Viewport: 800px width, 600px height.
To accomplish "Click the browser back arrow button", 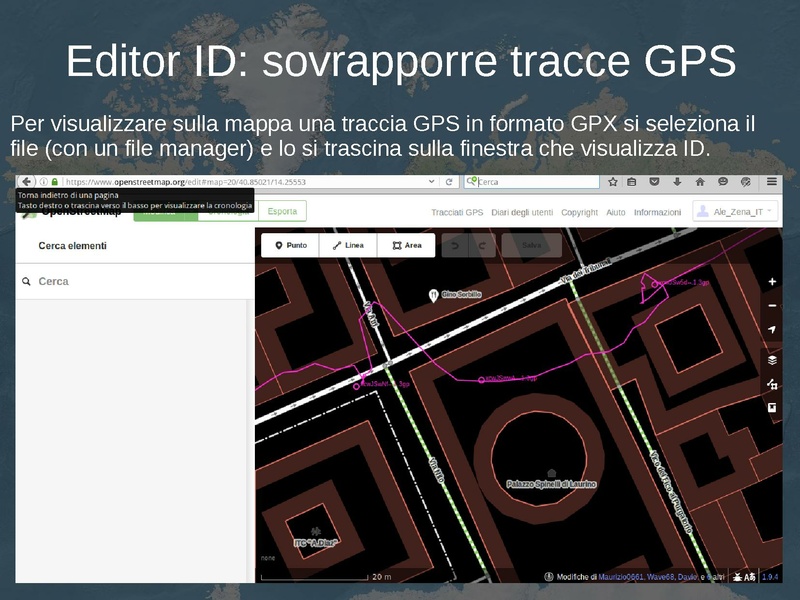I will point(25,182).
